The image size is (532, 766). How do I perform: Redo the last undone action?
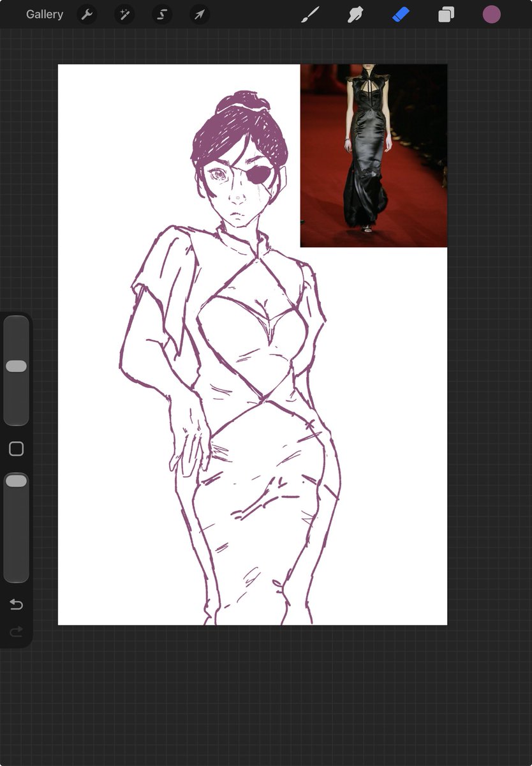pyautogui.click(x=17, y=631)
